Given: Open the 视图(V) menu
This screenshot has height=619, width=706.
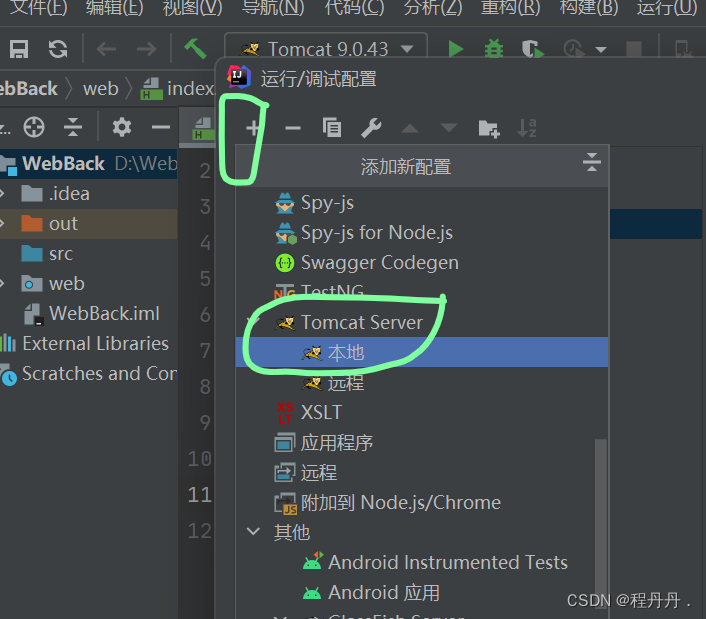Looking at the screenshot, I should click(x=193, y=8).
